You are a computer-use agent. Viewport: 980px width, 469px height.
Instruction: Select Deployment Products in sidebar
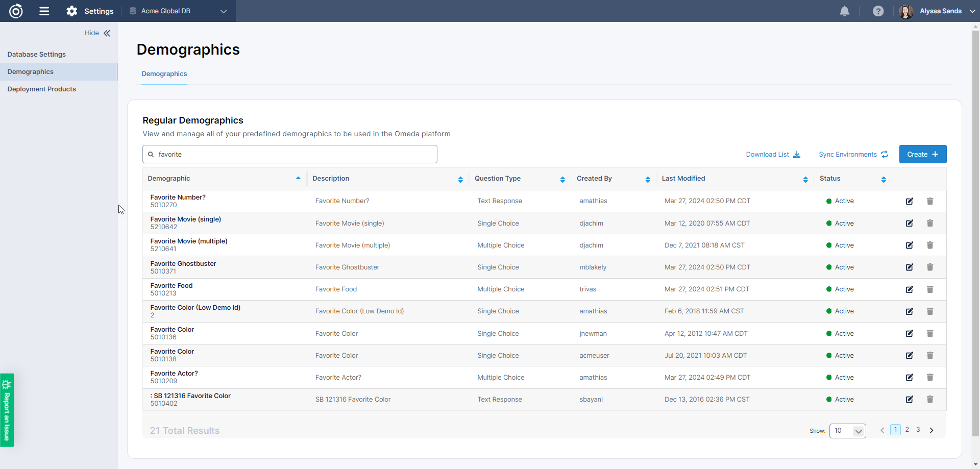pyautogui.click(x=42, y=89)
